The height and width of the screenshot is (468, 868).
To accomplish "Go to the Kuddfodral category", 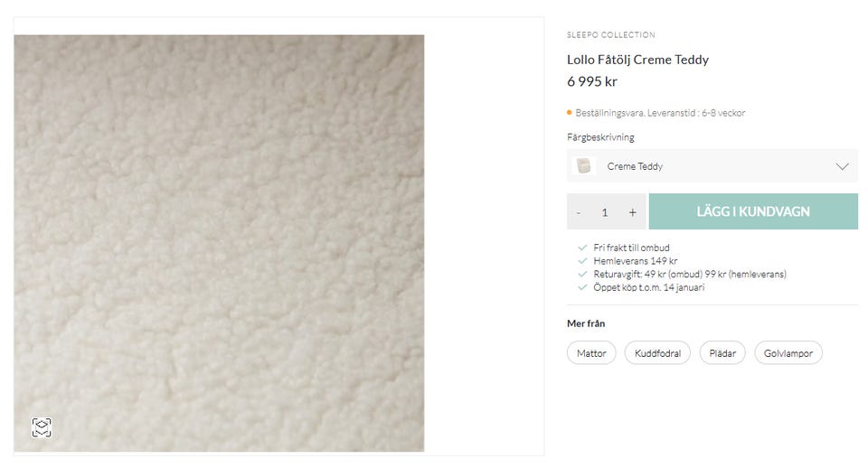I will (657, 352).
